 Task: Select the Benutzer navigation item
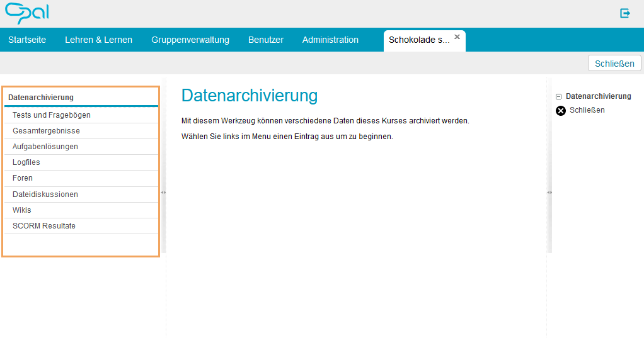(x=265, y=40)
